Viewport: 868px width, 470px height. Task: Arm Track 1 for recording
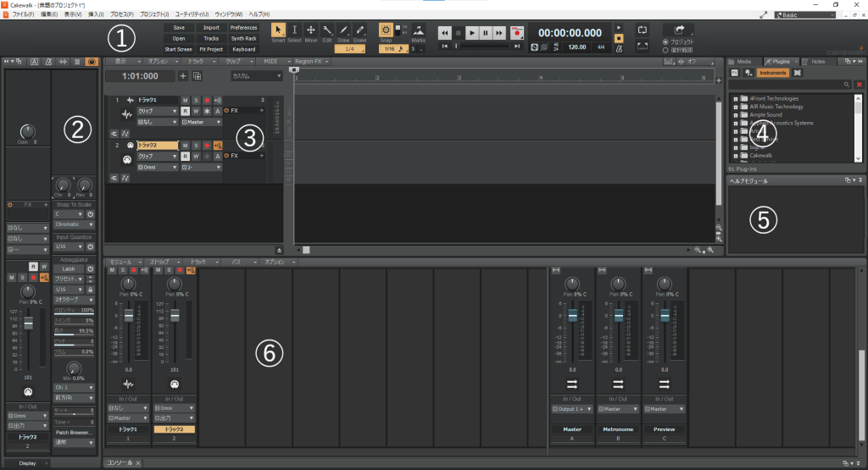(x=207, y=100)
